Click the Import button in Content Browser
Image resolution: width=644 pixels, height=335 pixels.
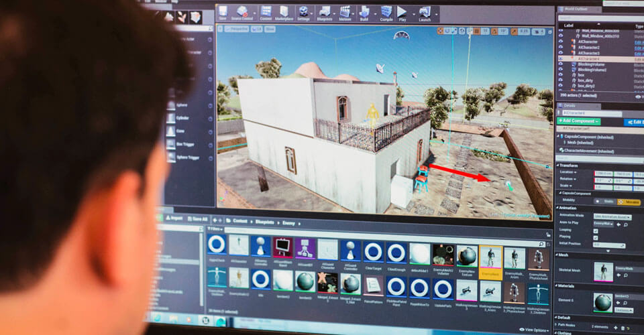tap(174, 218)
